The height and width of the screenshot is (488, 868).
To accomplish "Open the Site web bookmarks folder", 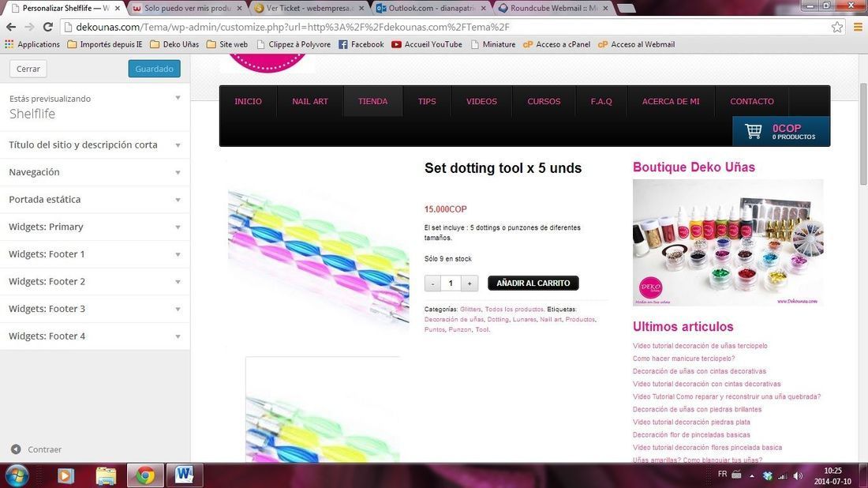I will point(227,44).
